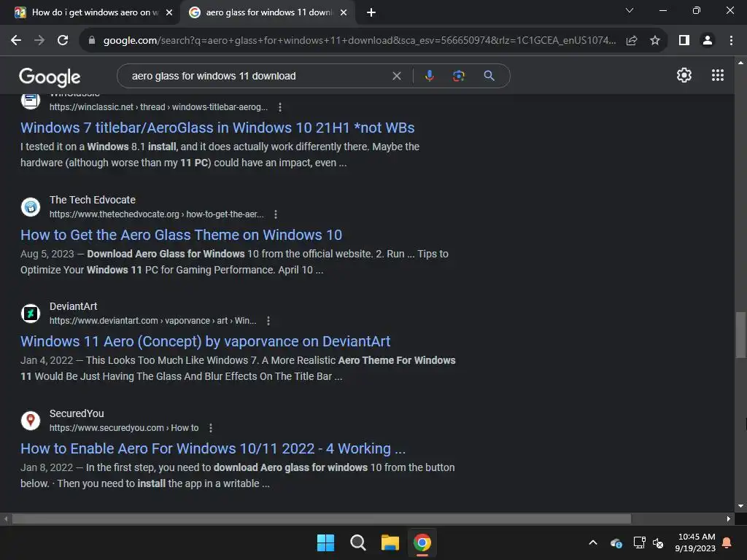The width and height of the screenshot is (747, 560).
Task: Open more options for the DeviantArt result
Action: click(x=268, y=321)
